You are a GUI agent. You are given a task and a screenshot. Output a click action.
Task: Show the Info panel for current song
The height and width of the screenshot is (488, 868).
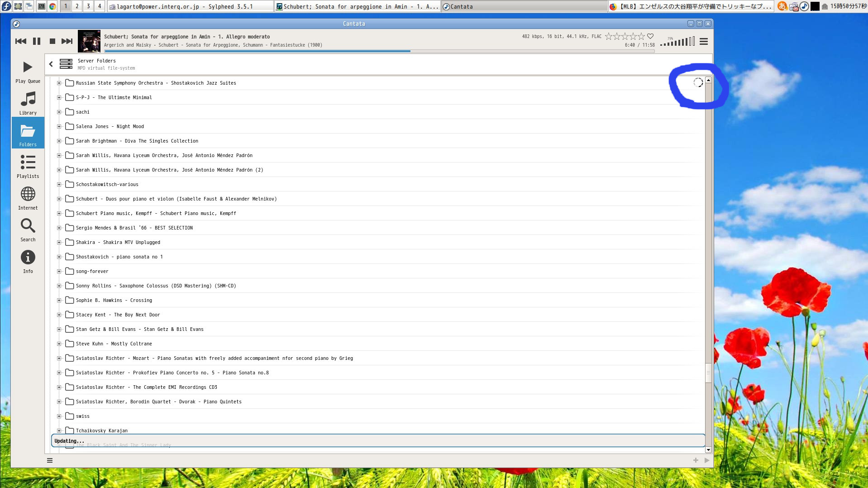(28, 262)
